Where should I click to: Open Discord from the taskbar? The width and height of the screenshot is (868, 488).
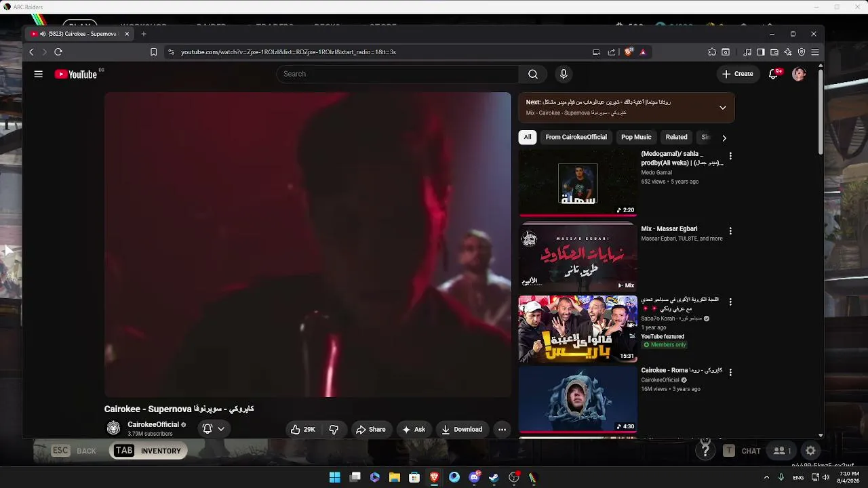point(474,477)
